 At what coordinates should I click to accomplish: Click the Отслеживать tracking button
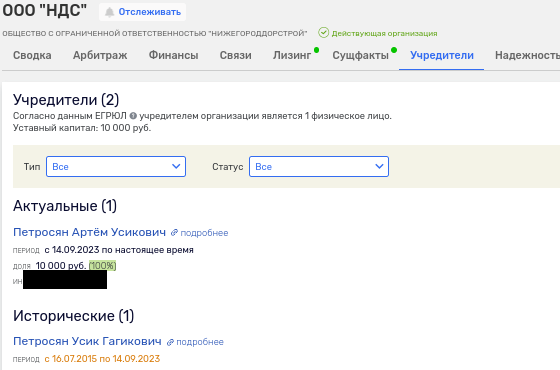tap(142, 12)
